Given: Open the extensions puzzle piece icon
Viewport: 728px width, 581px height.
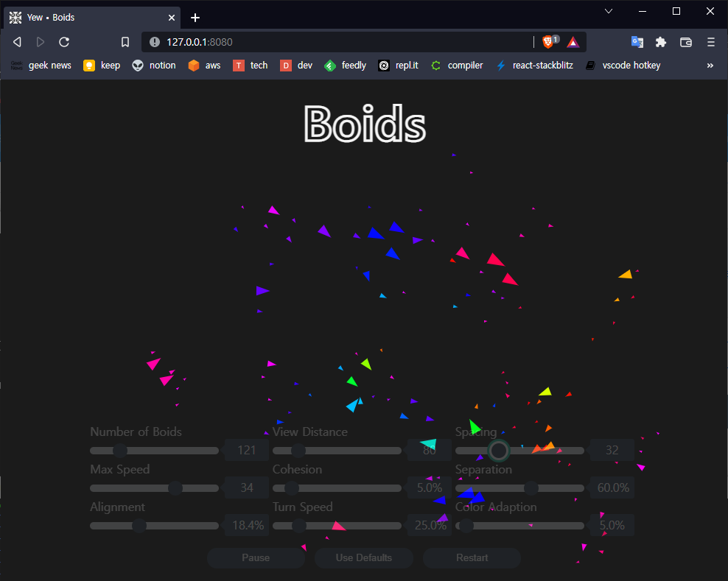Looking at the screenshot, I should [x=660, y=42].
